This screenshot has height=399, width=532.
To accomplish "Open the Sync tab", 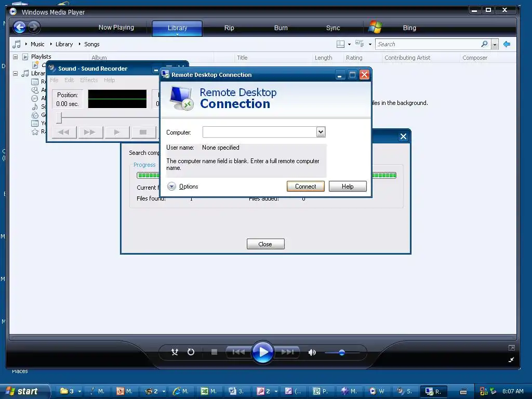I will (x=333, y=28).
